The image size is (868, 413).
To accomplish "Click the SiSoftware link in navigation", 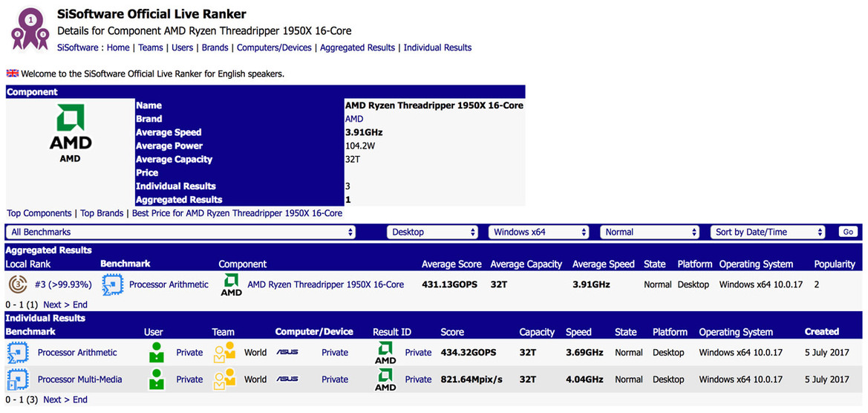I will coord(77,48).
